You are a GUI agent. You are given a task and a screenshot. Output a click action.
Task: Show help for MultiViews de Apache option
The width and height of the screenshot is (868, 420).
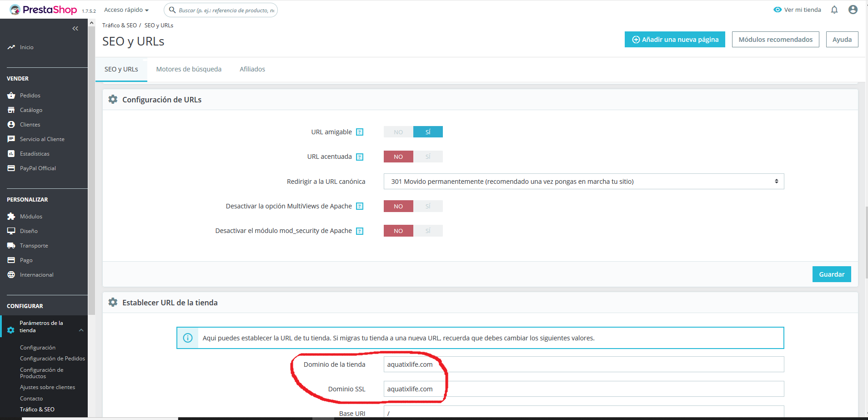point(360,206)
